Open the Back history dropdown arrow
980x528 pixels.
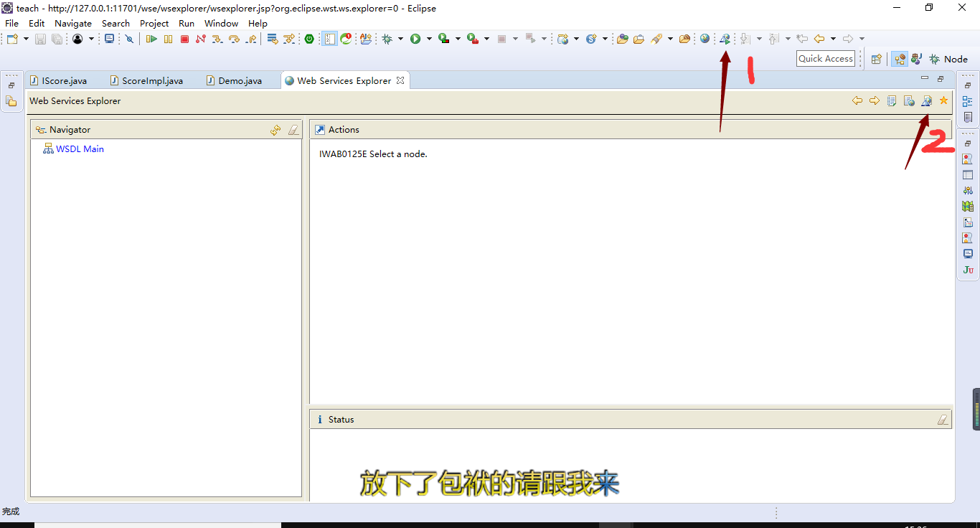point(833,39)
